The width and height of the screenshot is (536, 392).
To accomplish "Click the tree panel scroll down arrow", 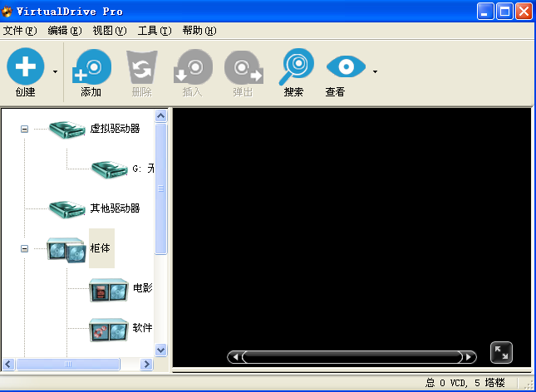I will (x=161, y=350).
